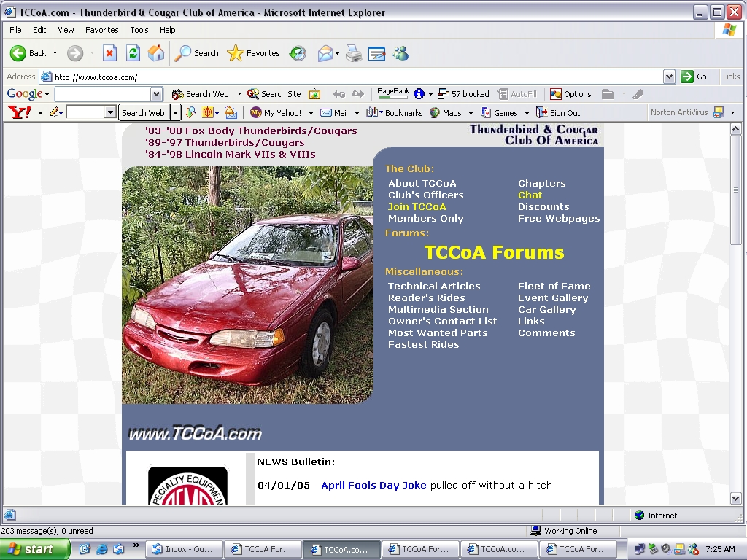This screenshot has height=560, width=747.
Task: Click the Stop loading icon
Action: click(x=109, y=53)
